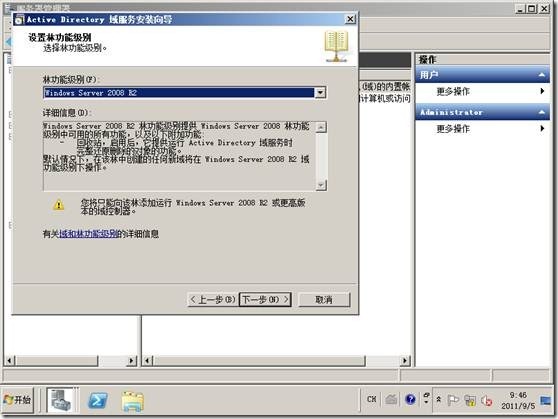This screenshot has height=419, width=558.
Task: Open the 开始 Start menu
Action: pos(17,400)
